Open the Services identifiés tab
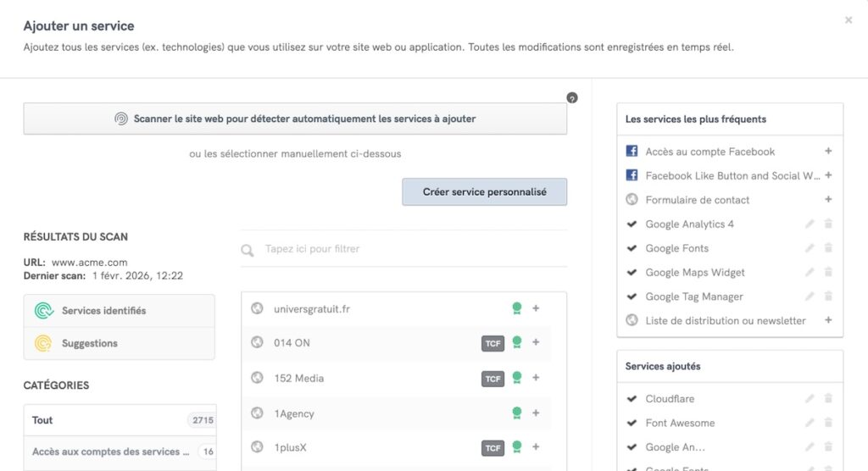The width and height of the screenshot is (868, 471). point(119,311)
